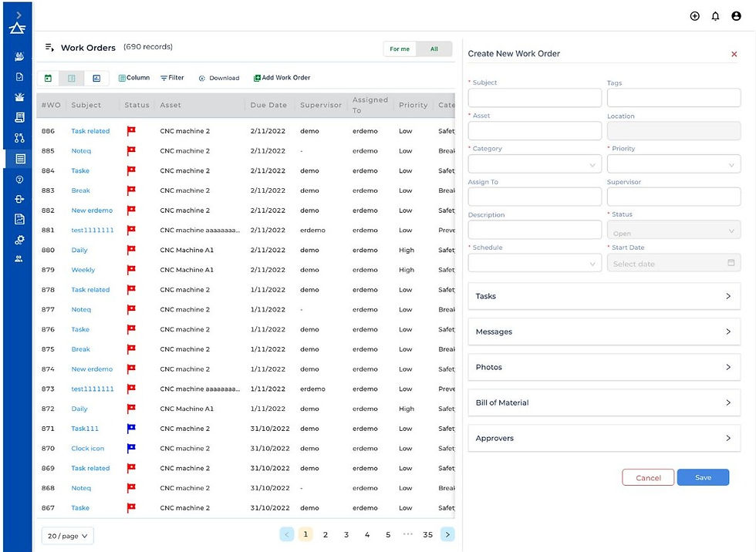
Task: Click the plus circle icon in header
Action: pyautogui.click(x=695, y=16)
